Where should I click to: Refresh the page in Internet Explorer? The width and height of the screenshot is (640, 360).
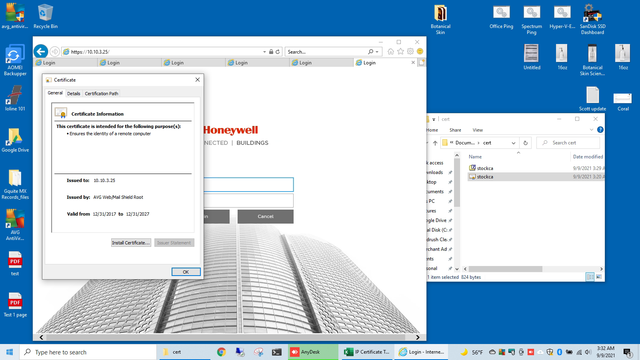pyautogui.click(x=278, y=52)
